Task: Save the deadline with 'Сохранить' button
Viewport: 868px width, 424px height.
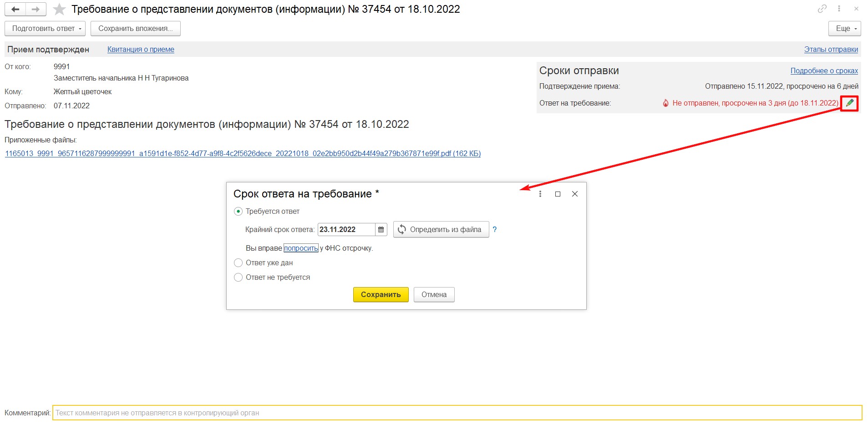Action: [381, 295]
